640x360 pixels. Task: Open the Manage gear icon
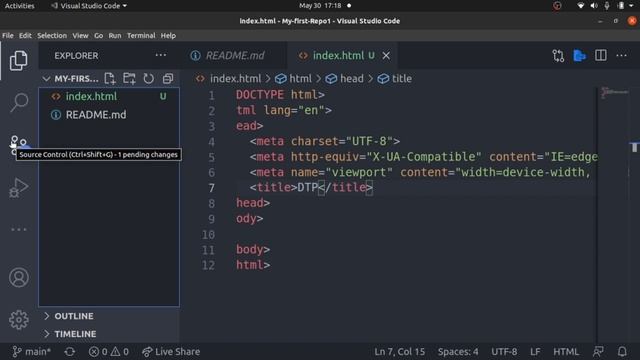pos(19,320)
